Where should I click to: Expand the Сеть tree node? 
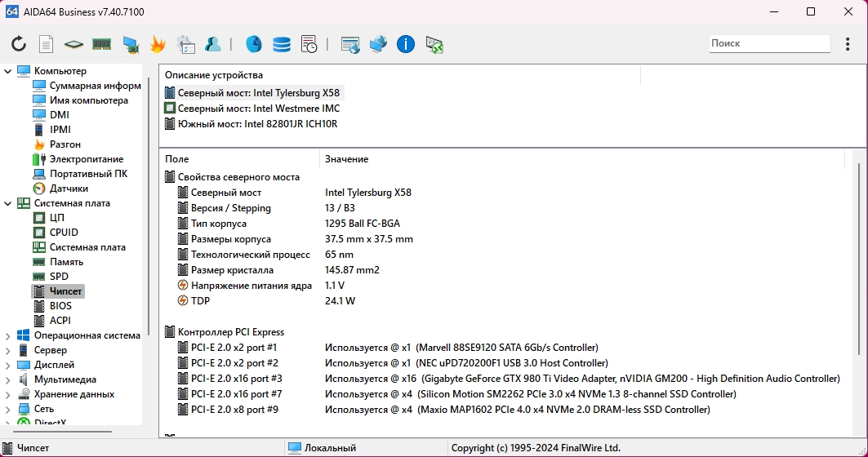click(x=7, y=409)
